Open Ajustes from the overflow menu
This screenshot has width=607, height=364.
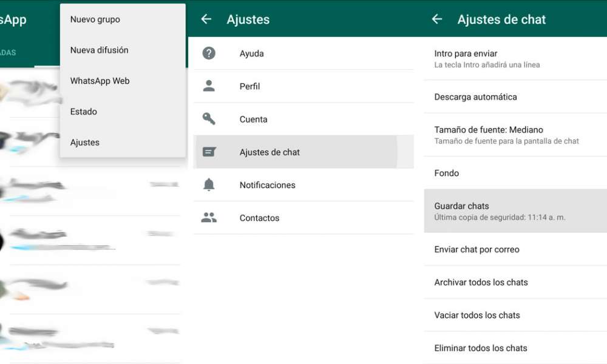pos(123,143)
